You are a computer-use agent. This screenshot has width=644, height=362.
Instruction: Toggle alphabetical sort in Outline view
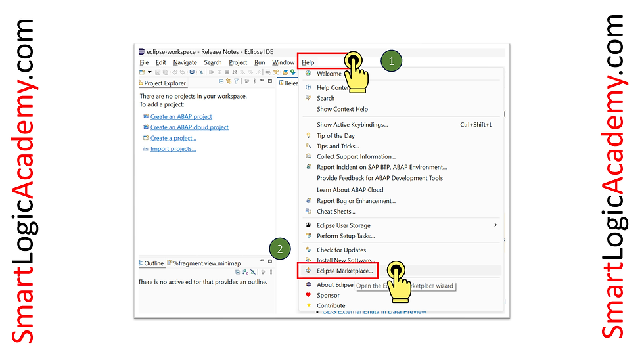click(245, 272)
